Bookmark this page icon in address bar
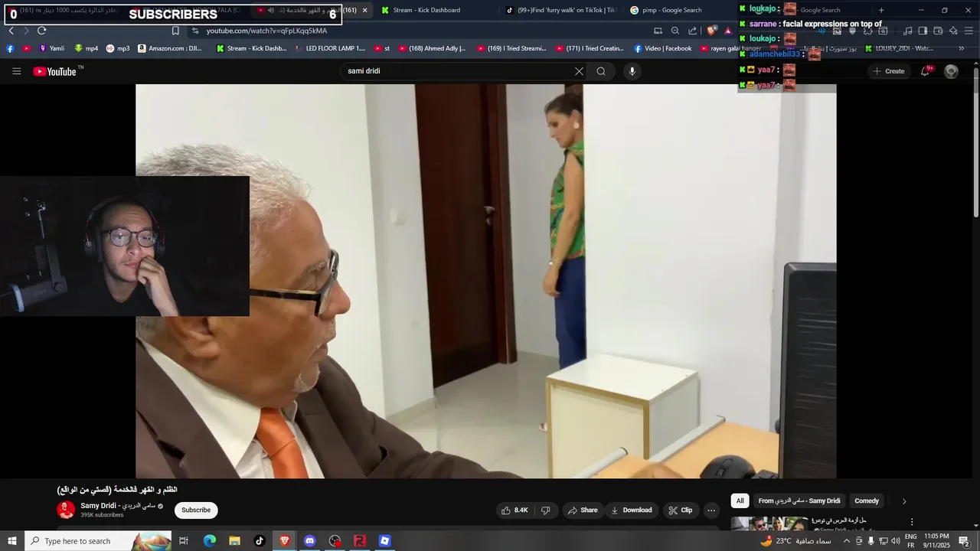Screen dimensions: 980x551 tap(175, 31)
